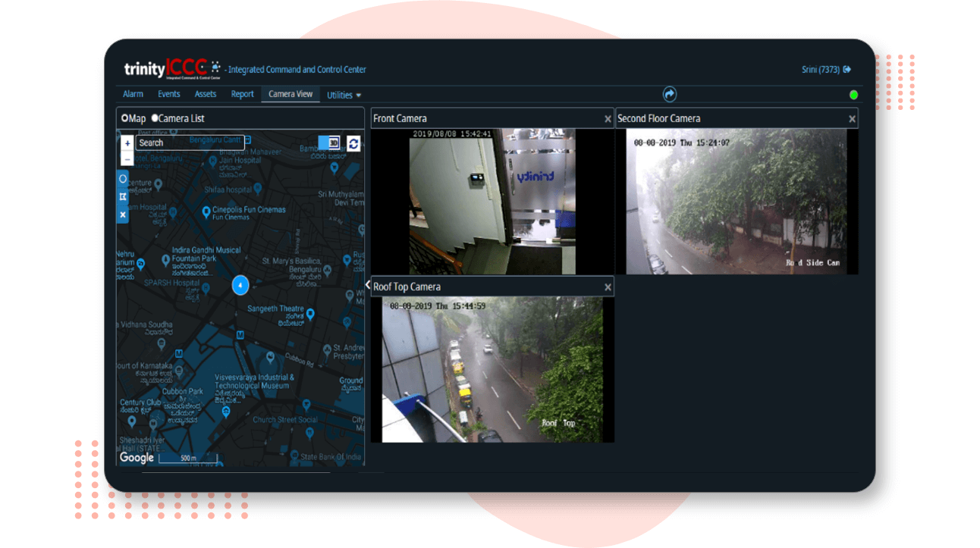Image resolution: width=980 pixels, height=548 pixels.
Task: Open the Second Floor Camera video feed
Action: [736, 202]
